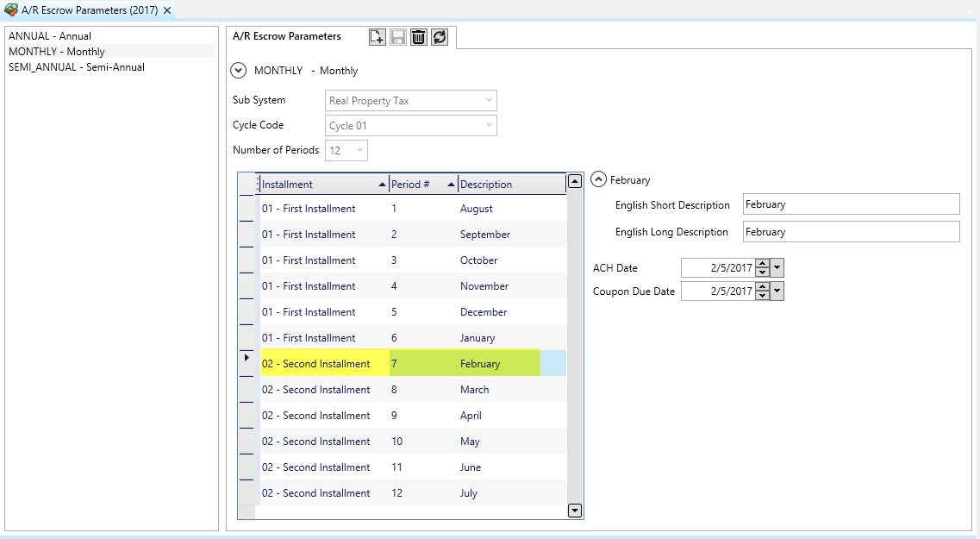Select SEMI_ANNUAL - Semi-Annual entry
Screen dimensions: 980x539
click(x=77, y=67)
